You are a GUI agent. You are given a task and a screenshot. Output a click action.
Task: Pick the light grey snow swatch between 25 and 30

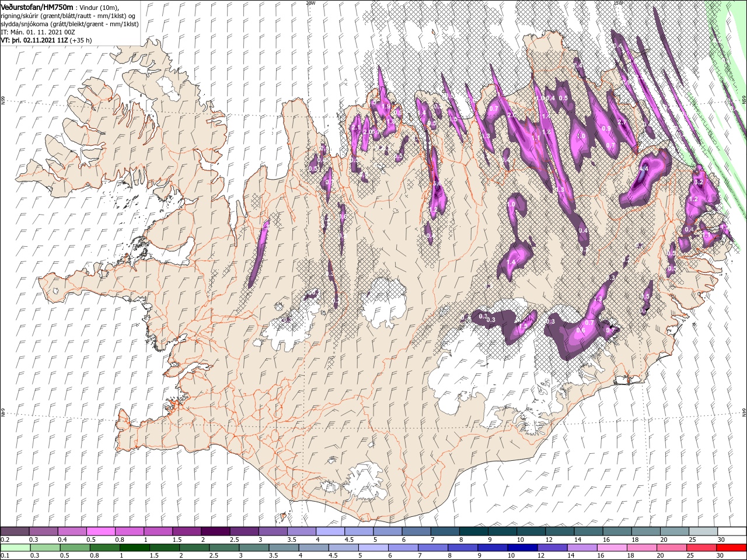703,531
